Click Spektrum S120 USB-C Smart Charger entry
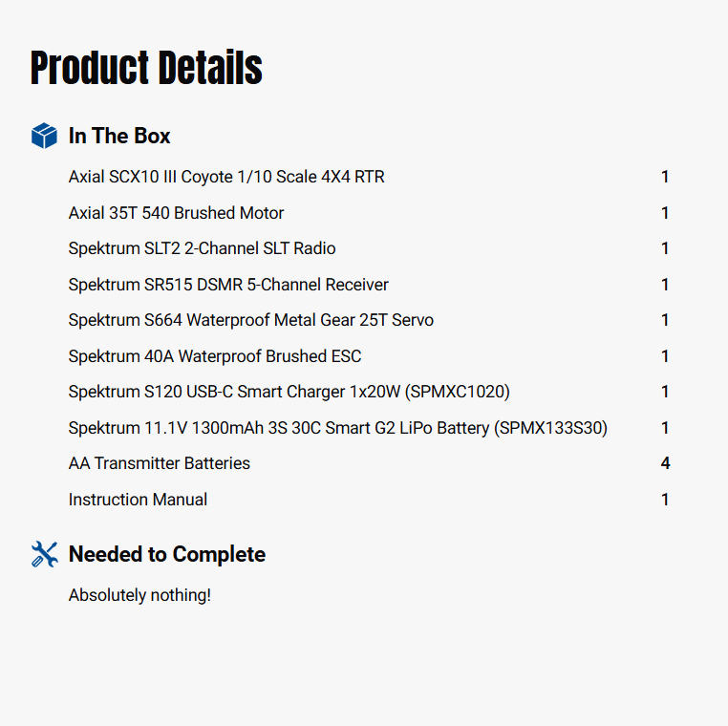Viewport: 728px width, 726px height. (289, 392)
